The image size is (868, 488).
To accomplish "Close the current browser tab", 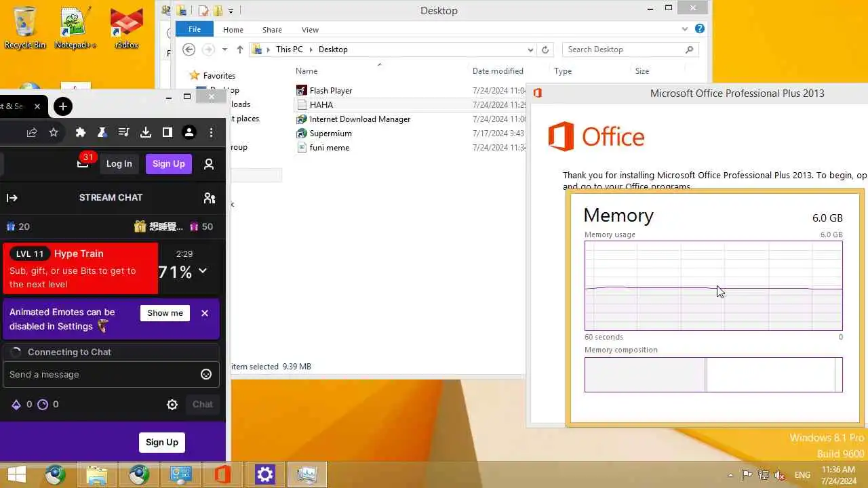I will (x=37, y=106).
